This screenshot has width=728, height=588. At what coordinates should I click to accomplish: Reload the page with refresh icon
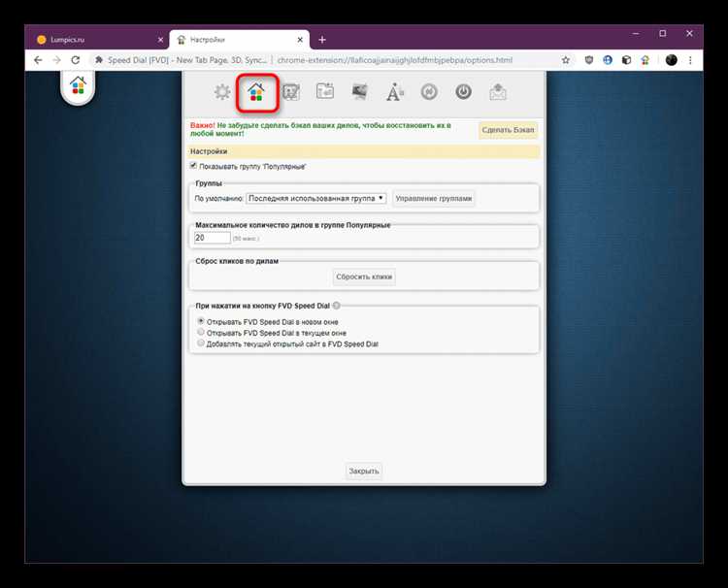click(75, 60)
